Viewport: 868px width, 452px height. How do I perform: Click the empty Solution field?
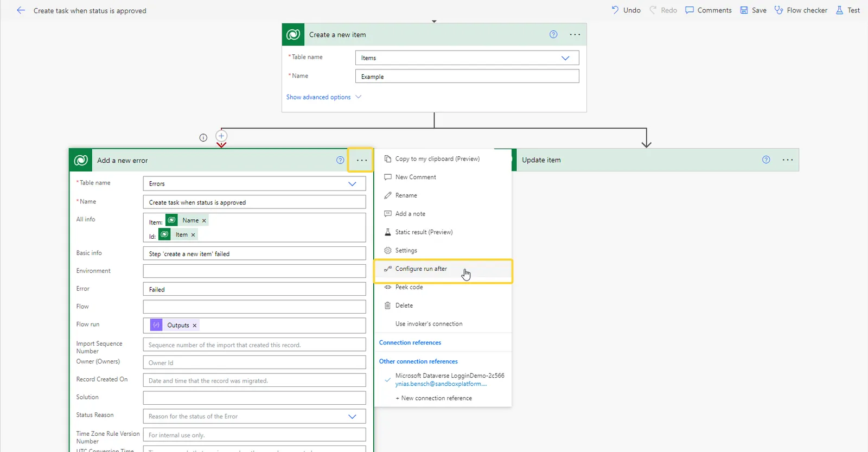(254, 398)
